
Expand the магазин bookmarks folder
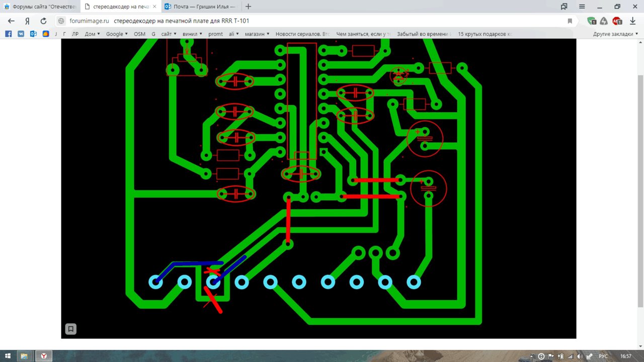(x=257, y=34)
